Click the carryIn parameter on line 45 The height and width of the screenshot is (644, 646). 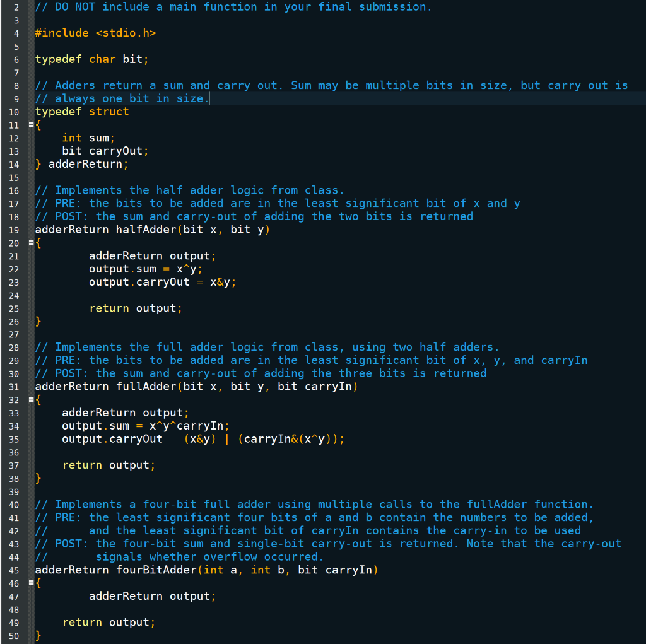[x=352, y=570]
